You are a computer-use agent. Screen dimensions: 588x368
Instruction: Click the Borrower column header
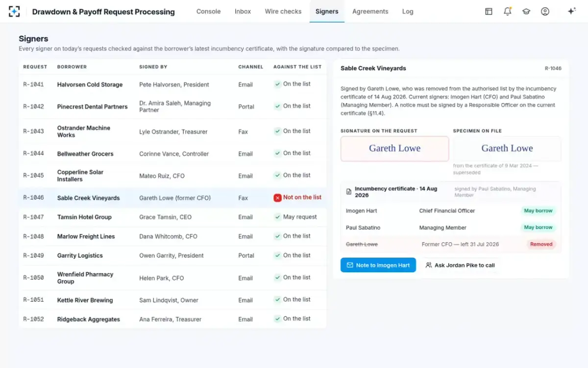coord(72,67)
